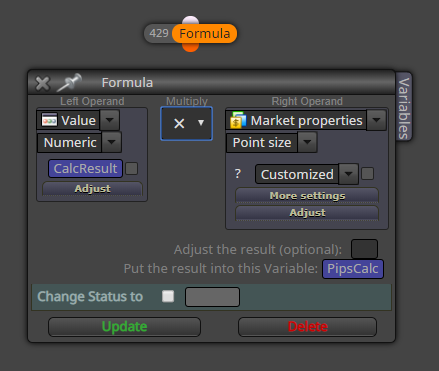The image size is (439, 371).
Task: Click the Value icon in Left Operand
Action: pyautogui.click(x=49, y=120)
